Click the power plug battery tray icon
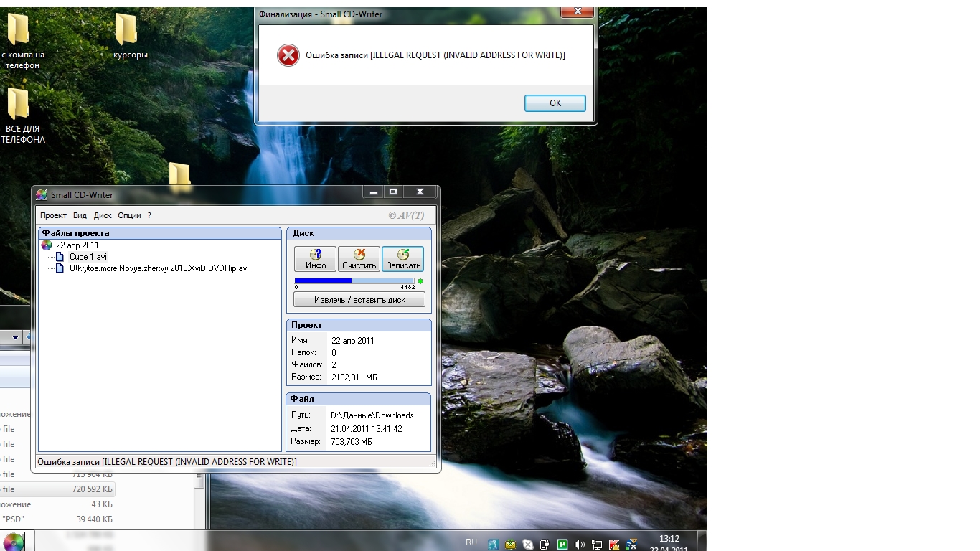The width and height of the screenshot is (980, 551). (x=545, y=545)
